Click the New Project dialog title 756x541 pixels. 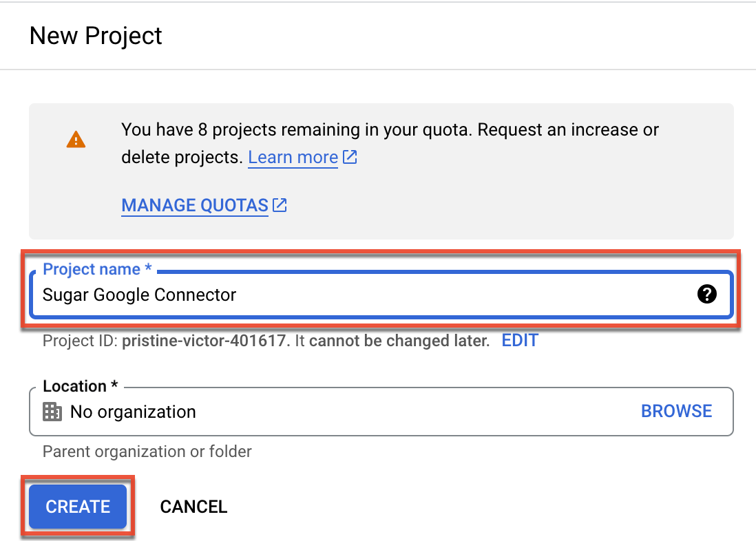pos(96,36)
